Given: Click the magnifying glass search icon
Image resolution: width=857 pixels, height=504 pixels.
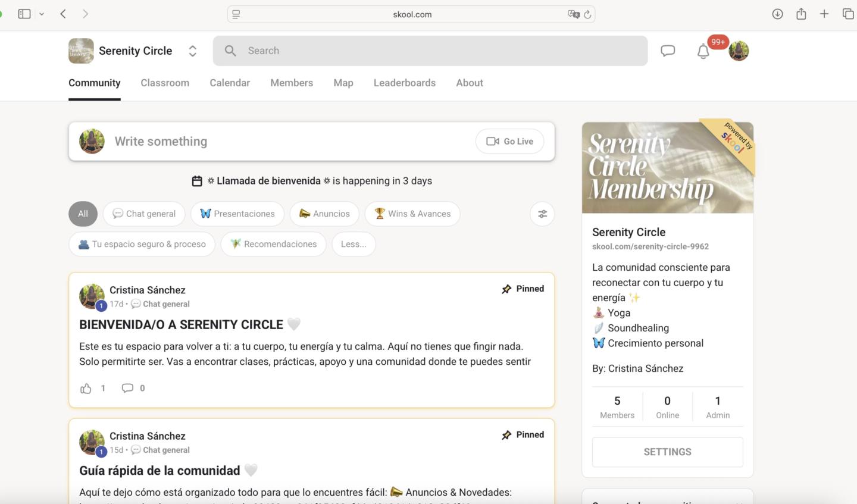Looking at the screenshot, I should coord(230,51).
